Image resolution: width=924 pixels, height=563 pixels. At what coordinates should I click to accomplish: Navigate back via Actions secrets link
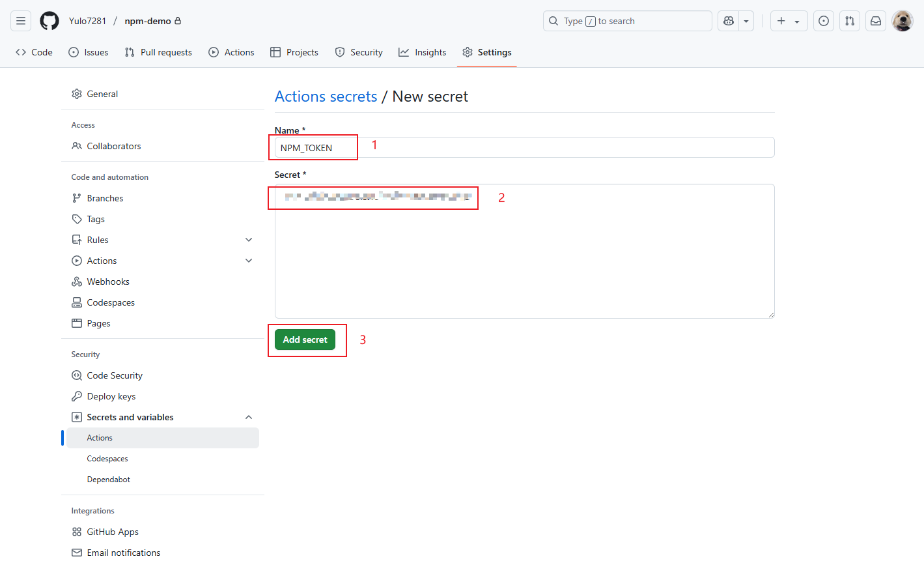tap(326, 96)
